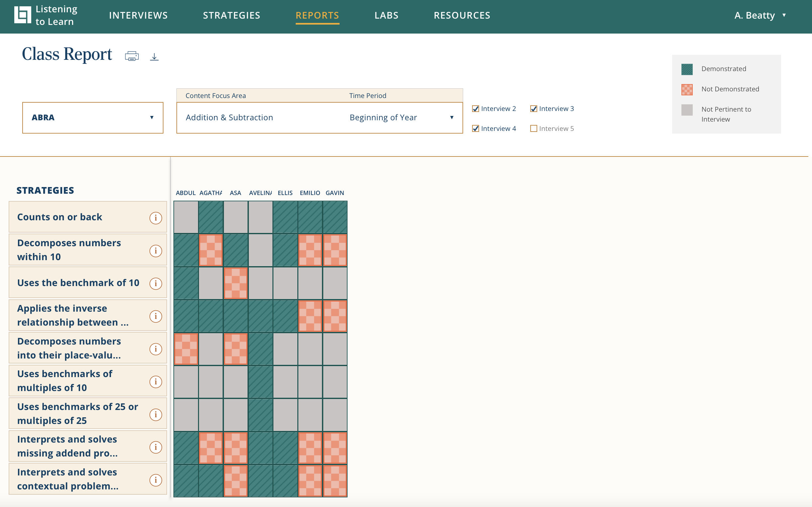Uncheck the Interview 2 checkbox
The height and width of the screenshot is (507, 812).
475,109
